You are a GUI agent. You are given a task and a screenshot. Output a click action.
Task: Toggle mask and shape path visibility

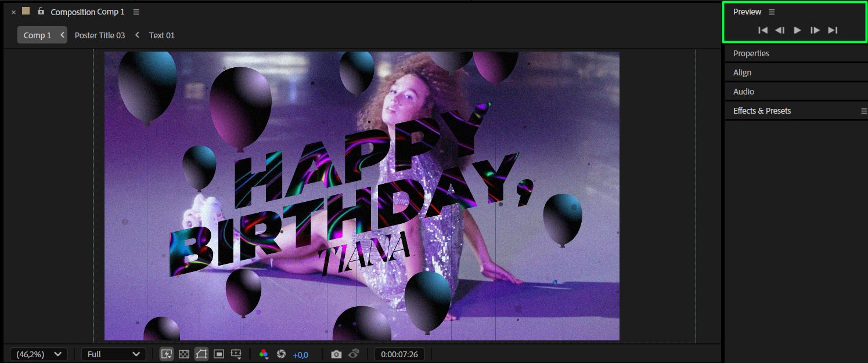click(201, 354)
